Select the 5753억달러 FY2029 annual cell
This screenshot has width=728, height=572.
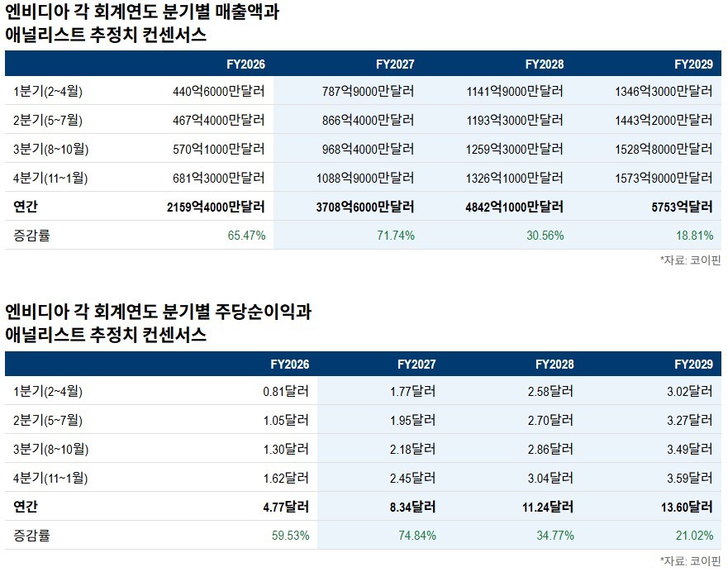tap(682, 207)
